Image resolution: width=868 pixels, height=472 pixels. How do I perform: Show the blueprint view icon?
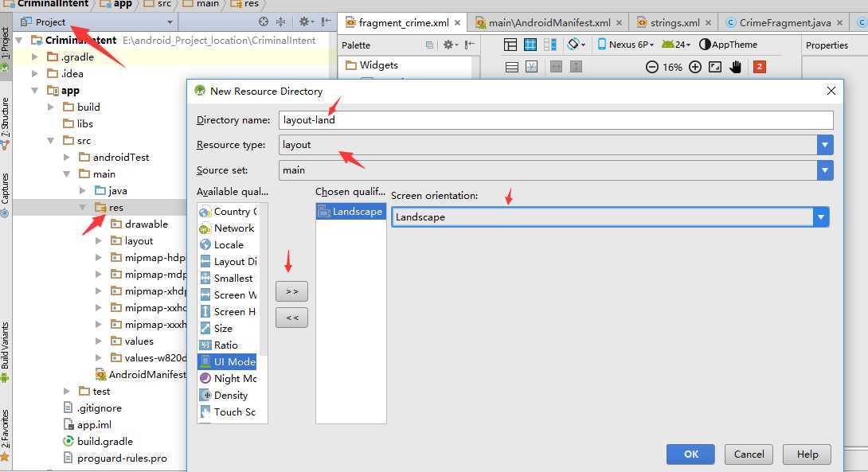coord(530,45)
